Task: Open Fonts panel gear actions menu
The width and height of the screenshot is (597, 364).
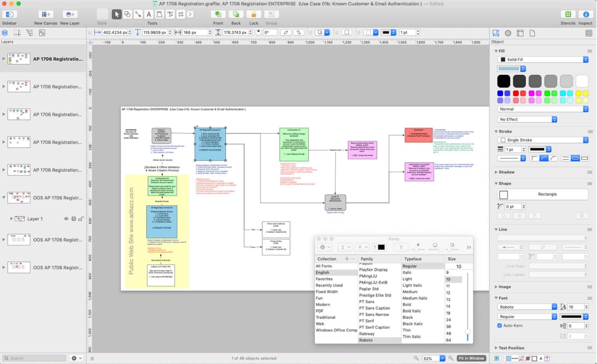Action: tap(325, 247)
